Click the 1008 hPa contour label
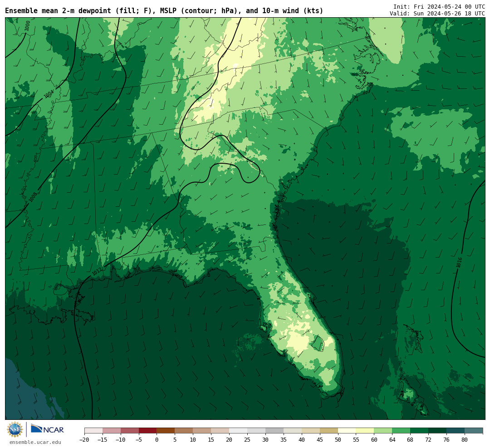 [x=33, y=197]
